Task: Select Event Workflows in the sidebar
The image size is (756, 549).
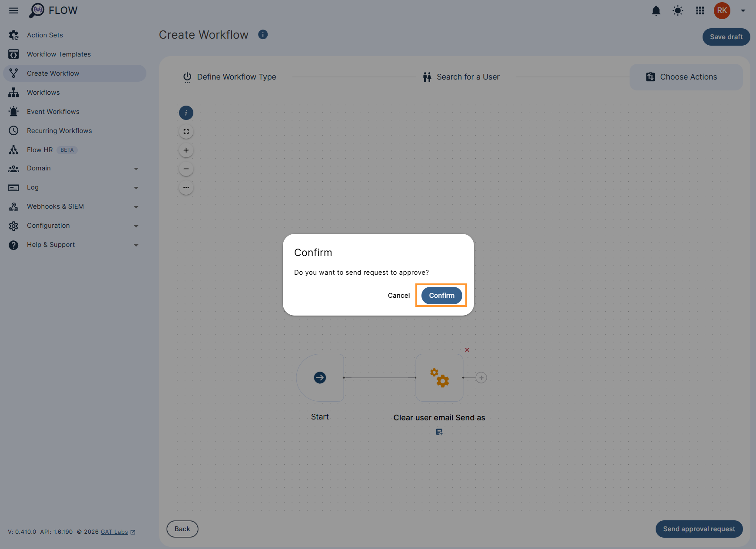Action: point(53,111)
